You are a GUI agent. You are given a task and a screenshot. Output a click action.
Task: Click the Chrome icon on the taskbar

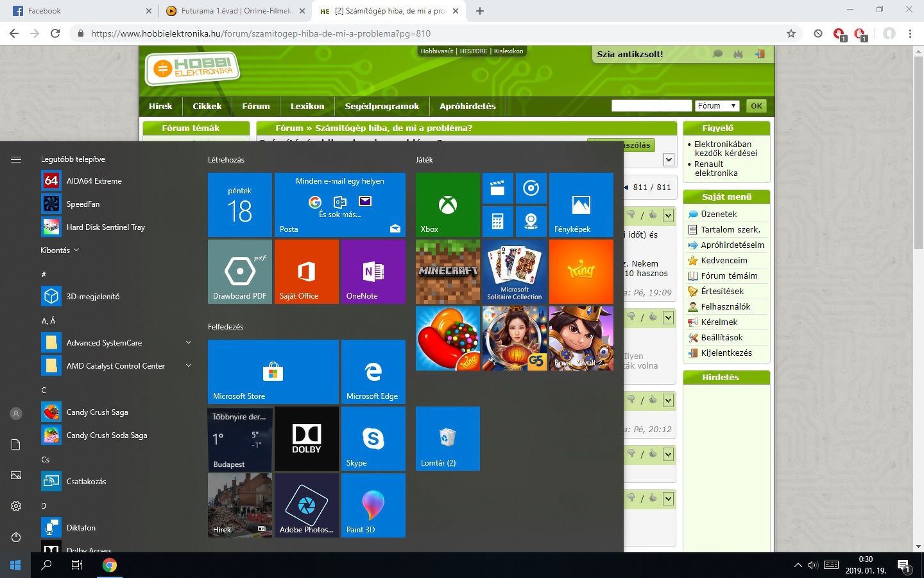[x=110, y=565]
